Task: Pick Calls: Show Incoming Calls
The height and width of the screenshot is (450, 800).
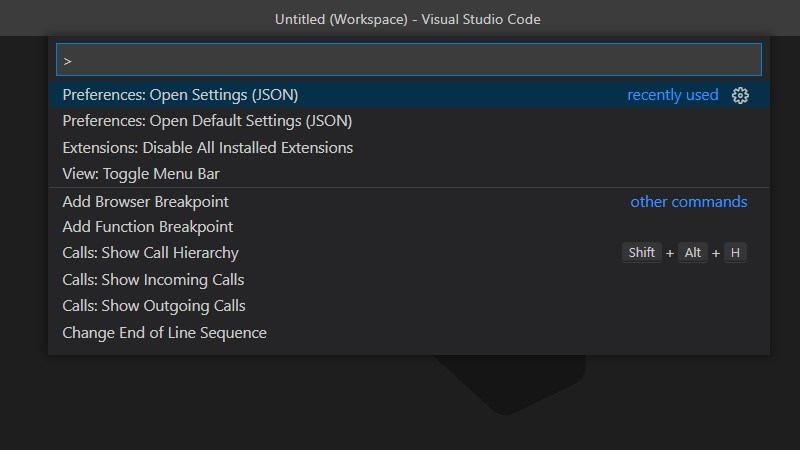Action: 153,280
